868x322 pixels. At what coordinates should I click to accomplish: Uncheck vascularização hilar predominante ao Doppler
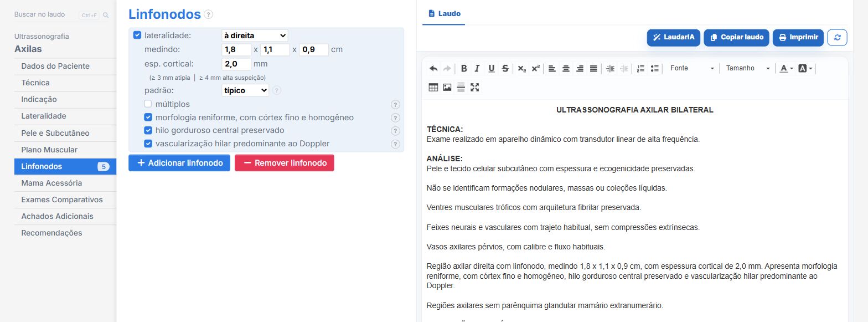[148, 144]
